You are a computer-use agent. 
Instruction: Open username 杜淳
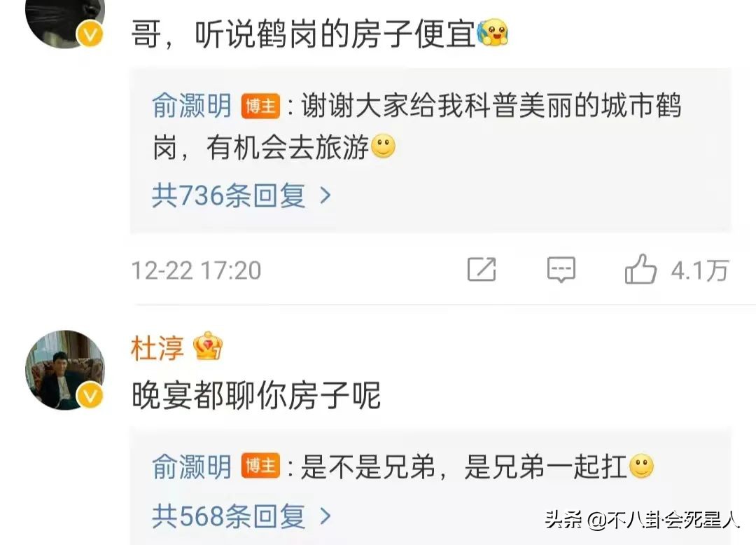click(157, 347)
